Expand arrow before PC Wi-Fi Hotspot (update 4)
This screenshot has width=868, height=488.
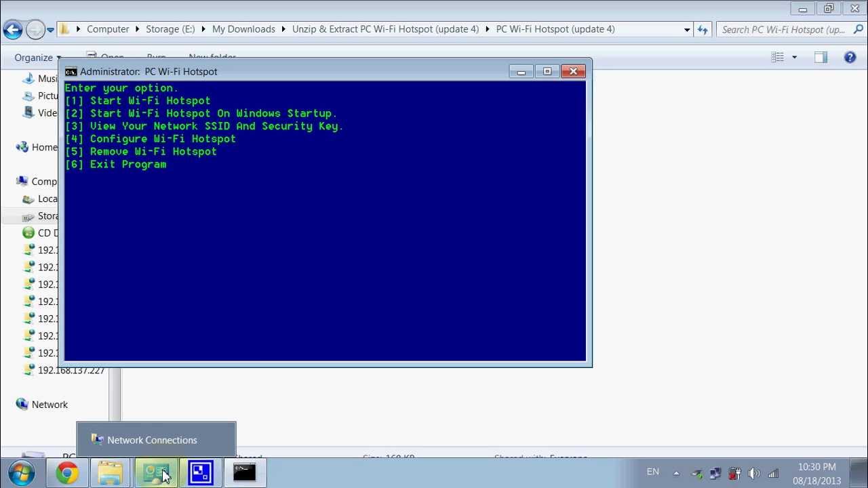(488, 29)
